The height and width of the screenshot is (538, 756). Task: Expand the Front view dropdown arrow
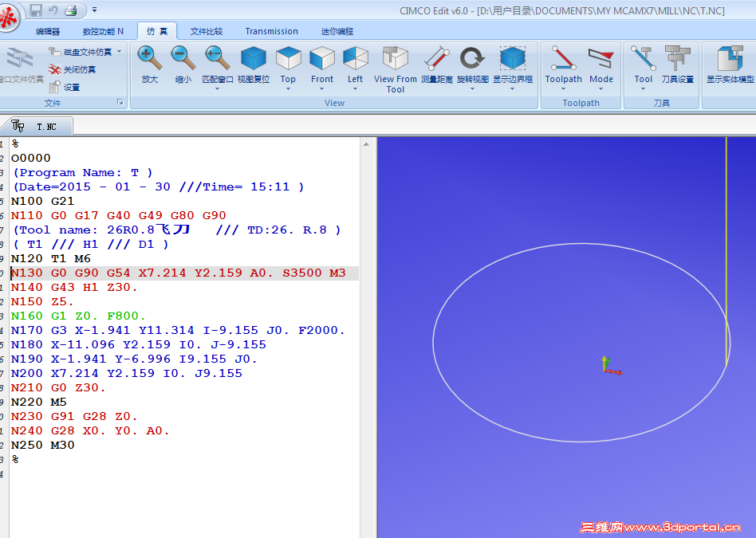321,88
